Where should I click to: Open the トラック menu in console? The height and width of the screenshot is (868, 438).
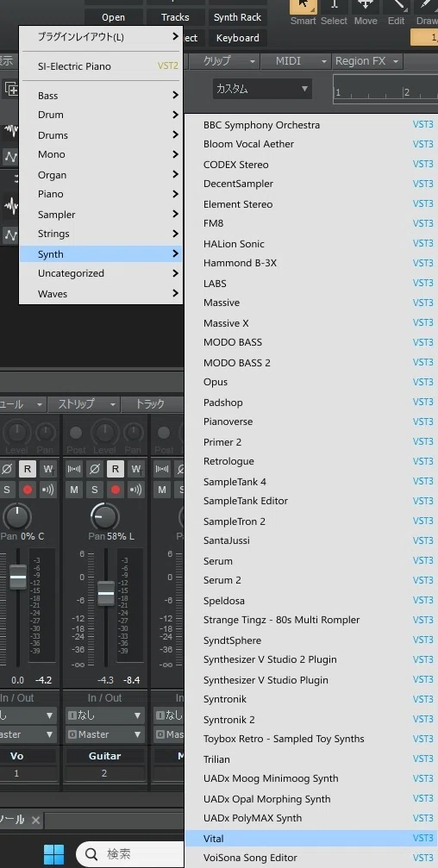152,404
